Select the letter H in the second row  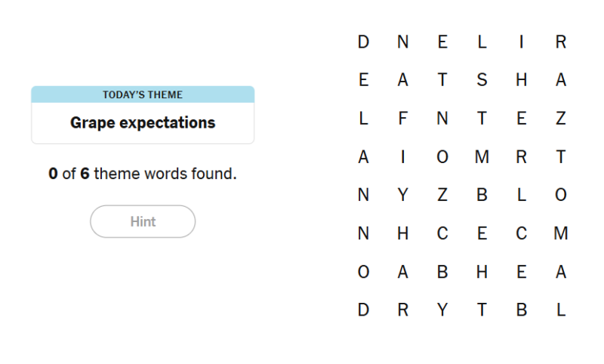(x=521, y=80)
